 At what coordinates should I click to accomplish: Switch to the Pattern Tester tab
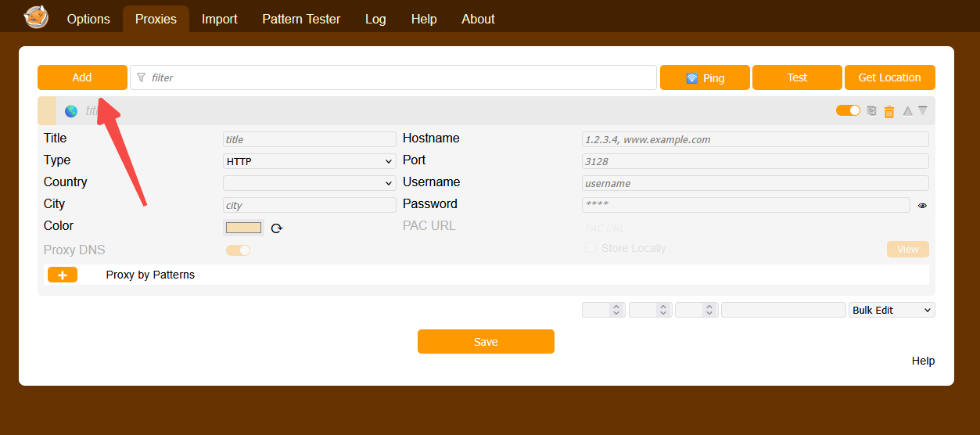click(301, 19)
